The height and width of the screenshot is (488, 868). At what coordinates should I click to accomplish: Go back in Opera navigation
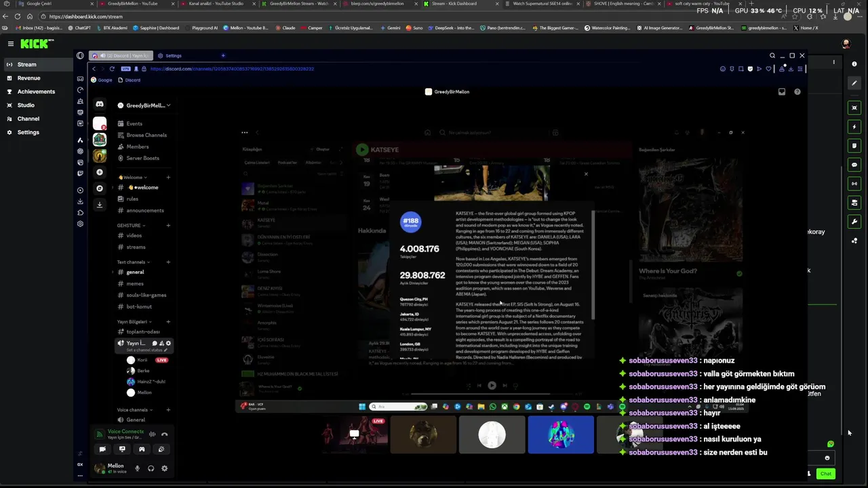pyautogui.click(x=94, y=68)
